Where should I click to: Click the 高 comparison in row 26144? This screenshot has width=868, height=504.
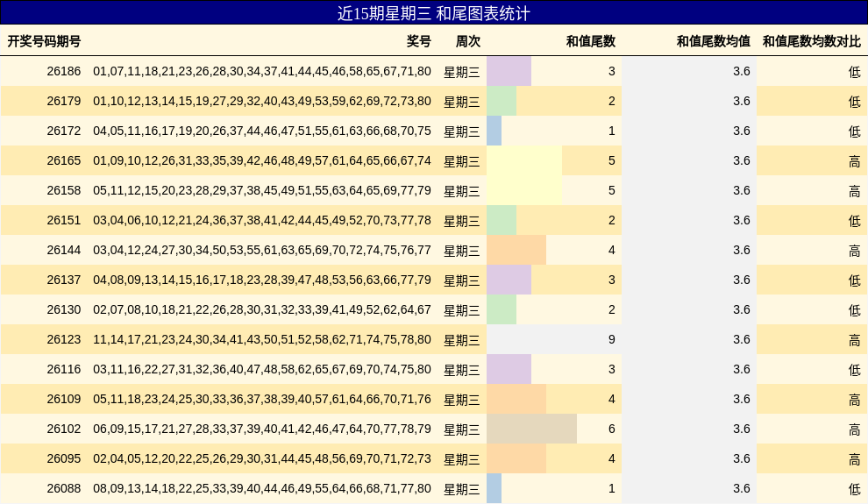855,252
